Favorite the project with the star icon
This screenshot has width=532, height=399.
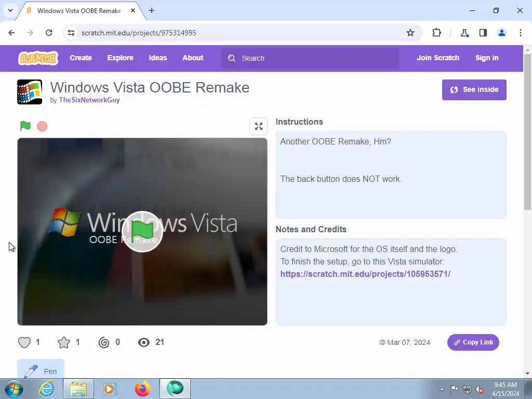64,342
